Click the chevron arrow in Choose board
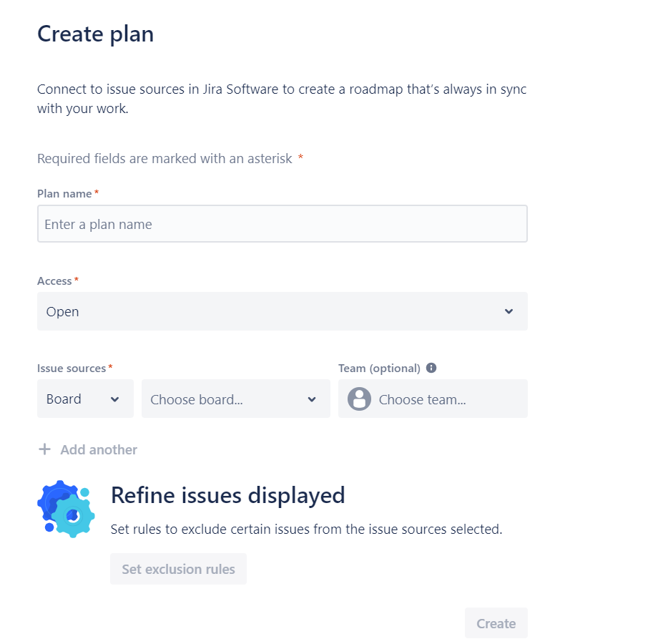658x644 pixels. 311,399
